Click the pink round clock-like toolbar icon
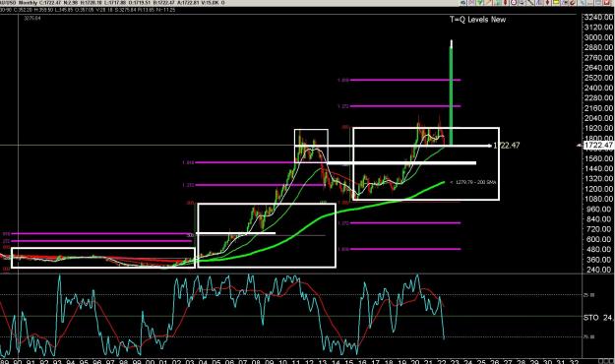The height and width of the screenshot is (364, 615). [x=514, y=2]
